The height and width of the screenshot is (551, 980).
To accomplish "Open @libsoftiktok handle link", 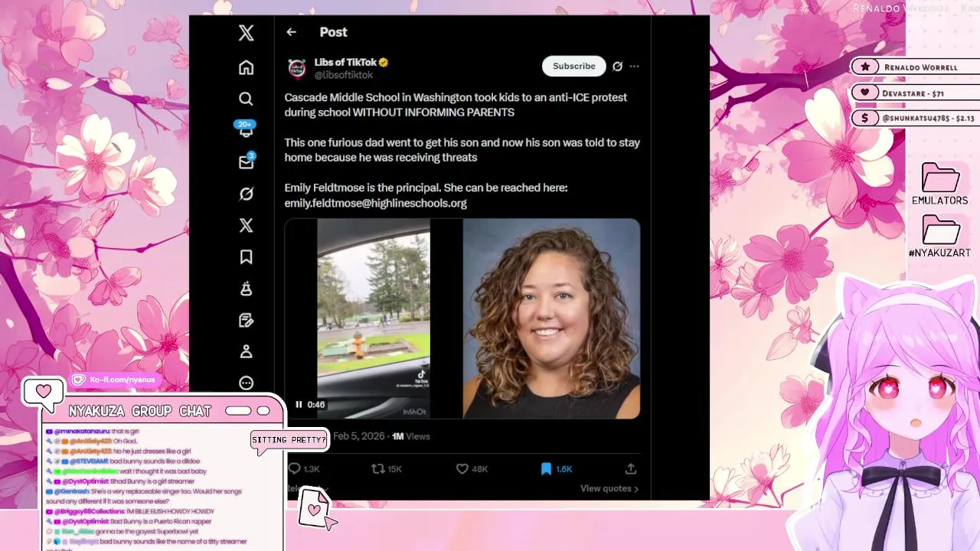I will point(344,75).
